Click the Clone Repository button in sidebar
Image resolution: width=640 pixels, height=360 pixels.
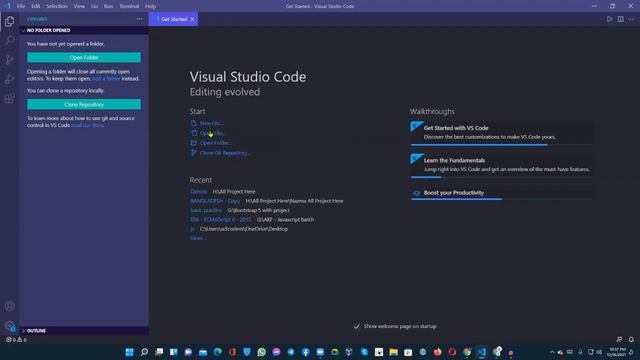pyautogui.click(x=84, y=104)
